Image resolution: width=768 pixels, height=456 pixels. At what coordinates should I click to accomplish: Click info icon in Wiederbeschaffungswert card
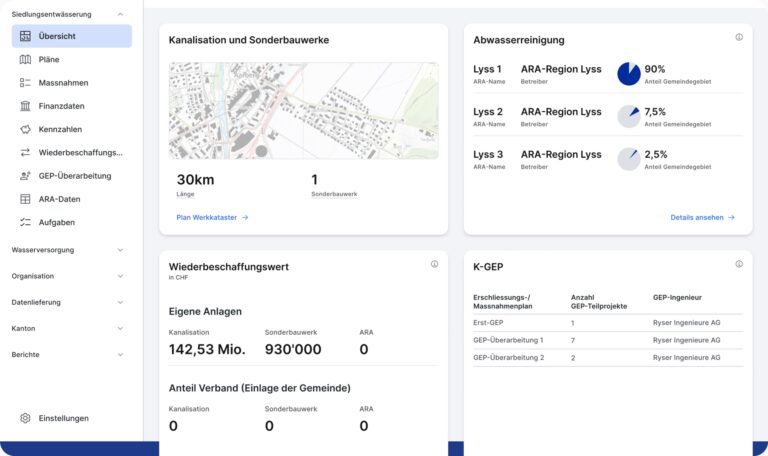[x=434, y=264]
